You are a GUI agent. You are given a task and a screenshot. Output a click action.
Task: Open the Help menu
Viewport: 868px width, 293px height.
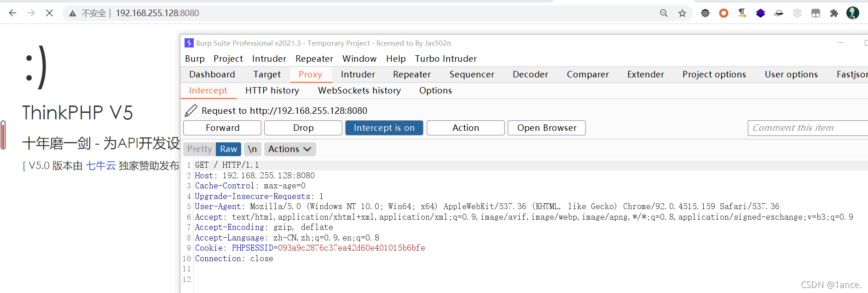(x=396, y=59)
